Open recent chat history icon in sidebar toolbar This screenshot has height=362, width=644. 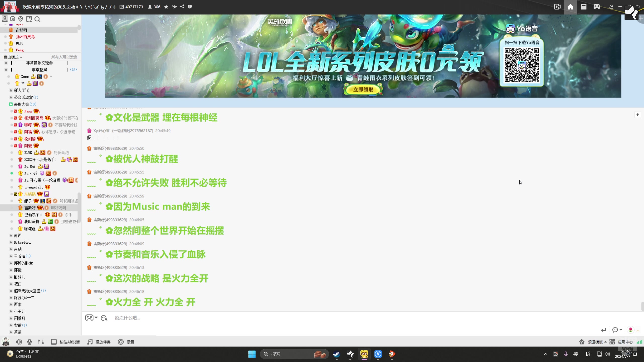tap(13, 19)
